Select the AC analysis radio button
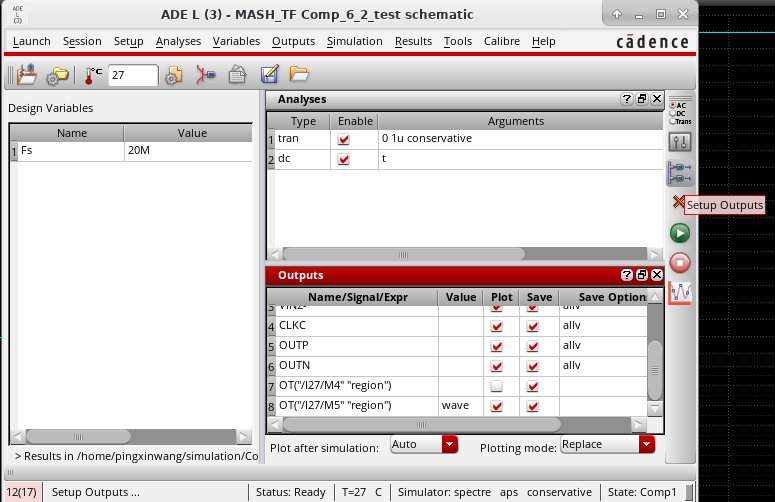 [x=673, y=105]
